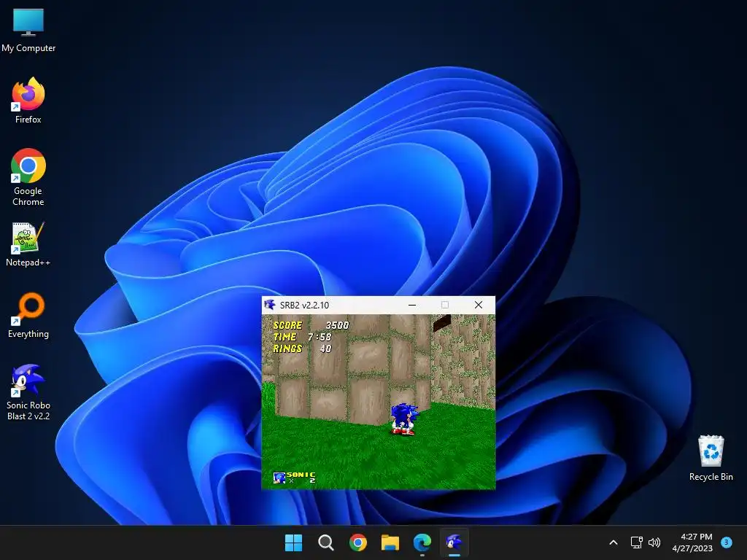Open File Explorer from the taskbar

[x=390, y=542]
